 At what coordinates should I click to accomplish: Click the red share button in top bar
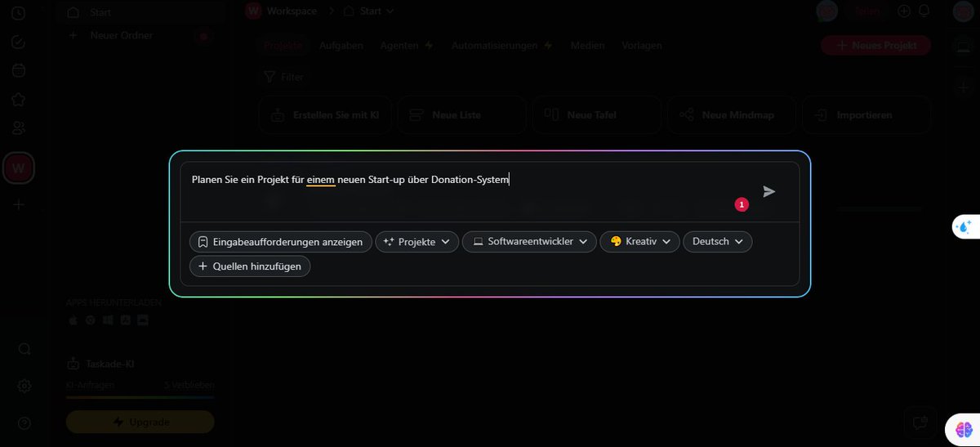click(867, 11)
